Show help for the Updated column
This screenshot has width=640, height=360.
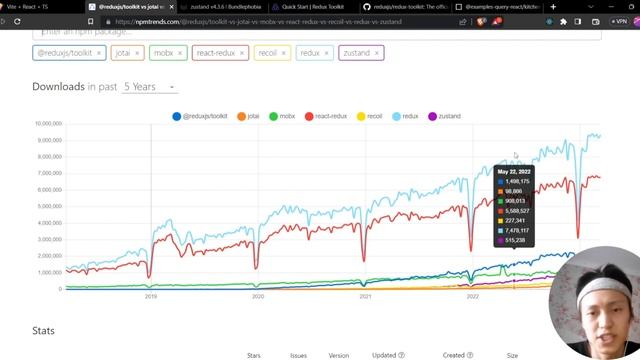(x=401, y=355)
